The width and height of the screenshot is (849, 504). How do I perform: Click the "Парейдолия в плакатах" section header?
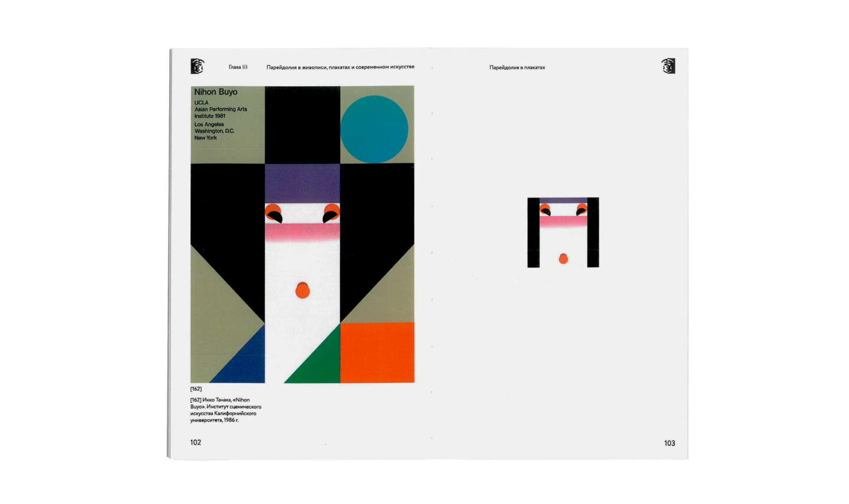click(517, 68)
